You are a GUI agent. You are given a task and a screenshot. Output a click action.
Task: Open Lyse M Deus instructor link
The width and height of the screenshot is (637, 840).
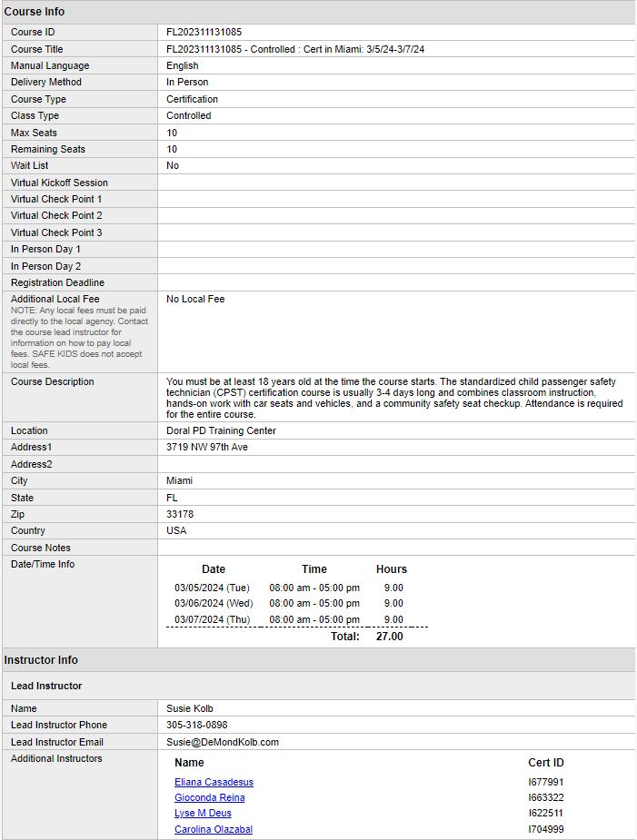(203, 814)
